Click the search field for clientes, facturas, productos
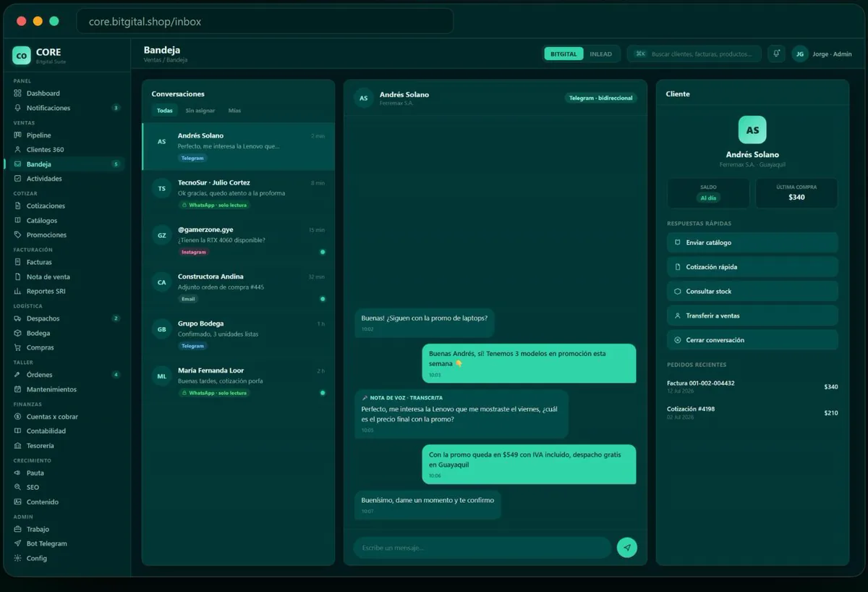This screenshot has height=592, width=868. point(694,54)
